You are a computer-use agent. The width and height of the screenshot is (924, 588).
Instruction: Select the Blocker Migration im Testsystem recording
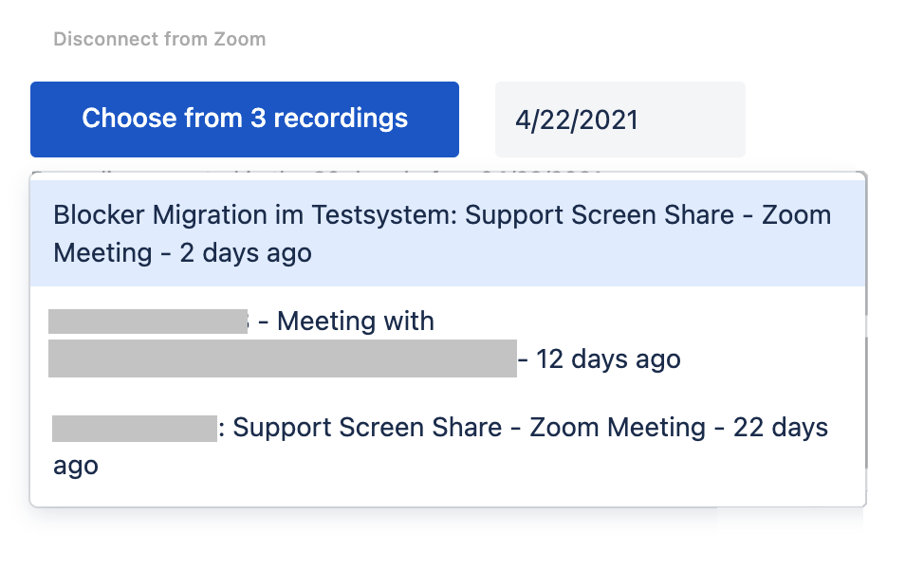pos(448,233)
